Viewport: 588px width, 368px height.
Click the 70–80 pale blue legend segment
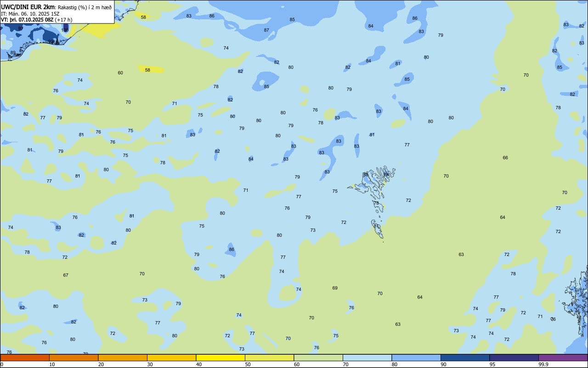(367, 357)
